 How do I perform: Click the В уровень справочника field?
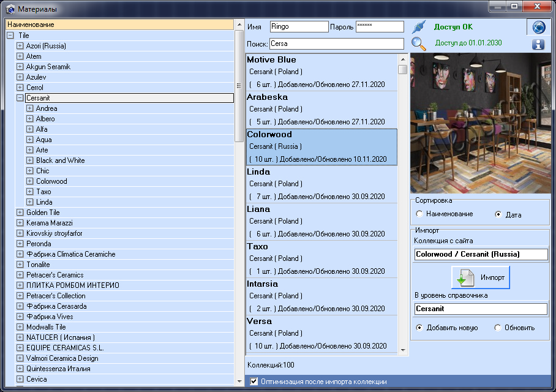(x=481, y=309)
